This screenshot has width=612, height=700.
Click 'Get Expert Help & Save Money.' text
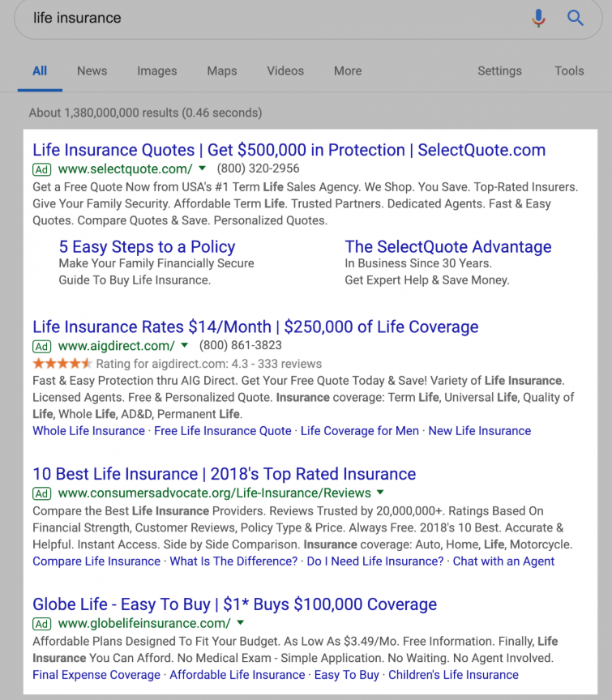click(427, 280)
